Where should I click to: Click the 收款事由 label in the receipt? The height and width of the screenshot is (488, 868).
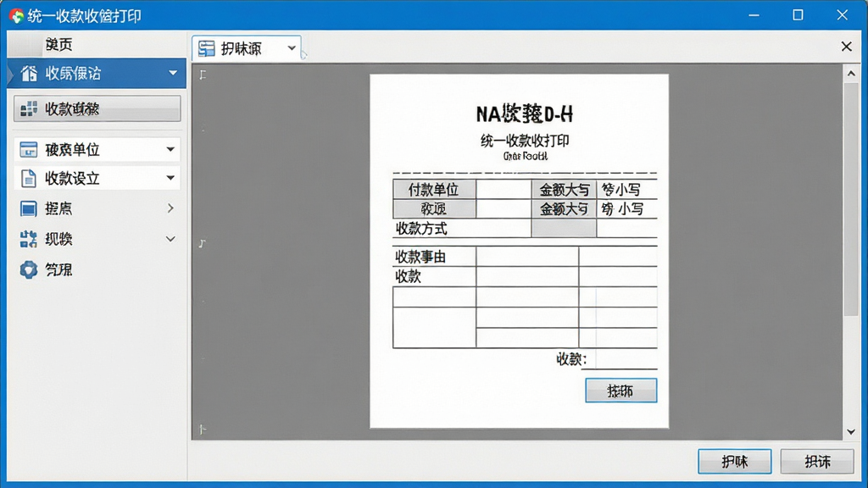coord(420,257)
